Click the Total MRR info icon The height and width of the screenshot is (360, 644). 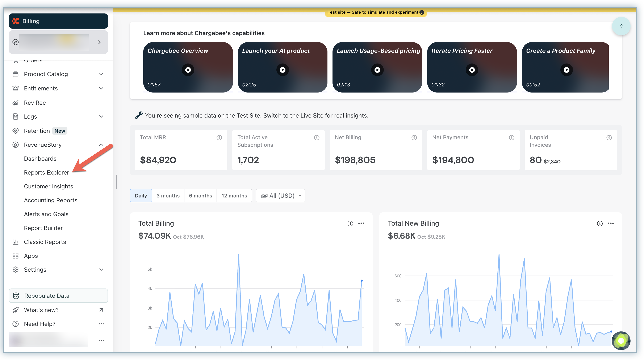(x=219, y=138)
